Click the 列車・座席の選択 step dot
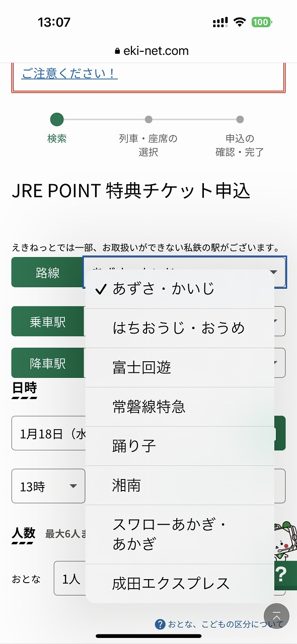The width and height of the screenshot is (297, 644). pyautogui.click(x=148, y=120)
